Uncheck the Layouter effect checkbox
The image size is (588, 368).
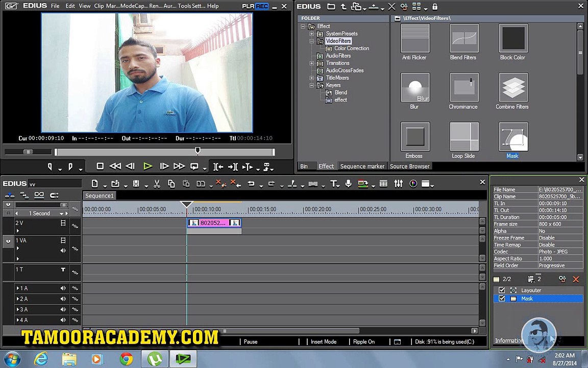pyautogui.click(x=502, y=290)
